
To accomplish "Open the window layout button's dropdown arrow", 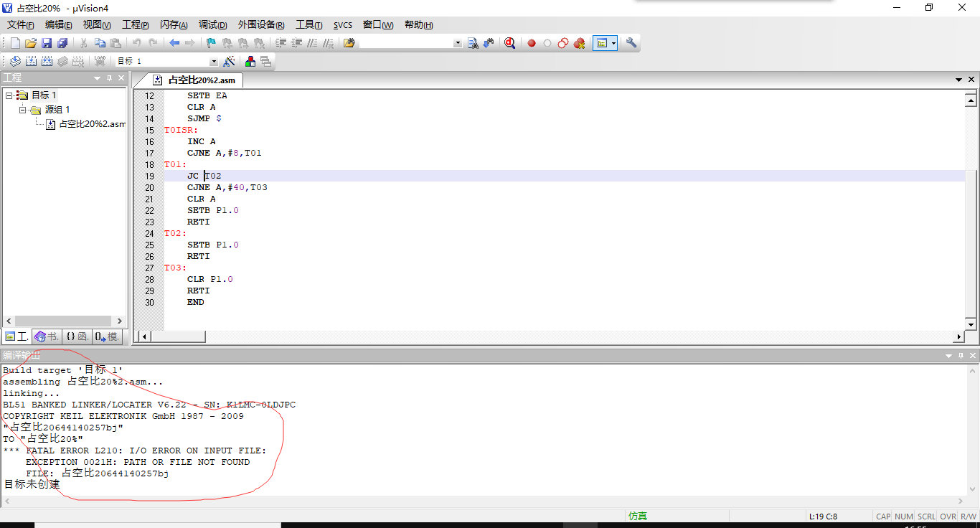I will pyautogui.click(x=613, y=43).
